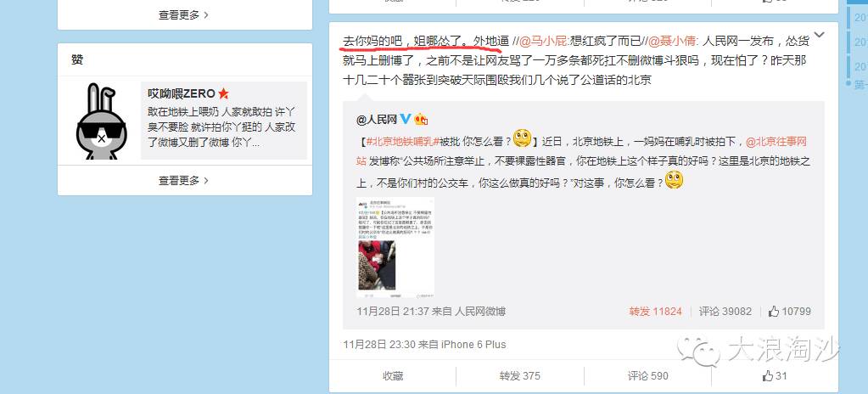Open the @人民网 account name
Image resolution: width=868 pixels, height=394 pixels.
377,119
